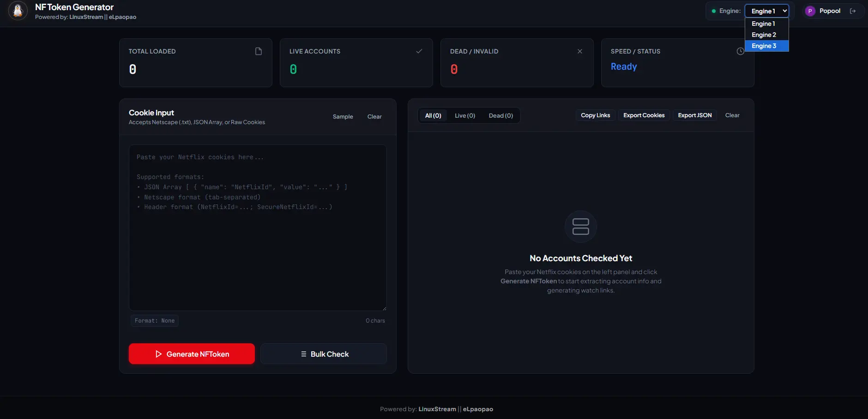Click the Dead / Invalid X icon
Image resolution: width=868 pixels, height=419 pixels.
pyautogui.click(x=580, y=51)
